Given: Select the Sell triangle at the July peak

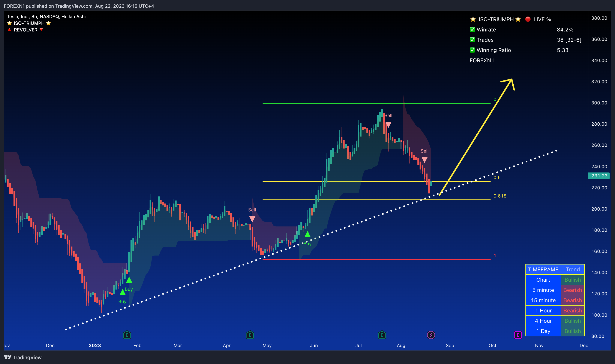Looking at the screenshot, I should (x=388, y=125).
